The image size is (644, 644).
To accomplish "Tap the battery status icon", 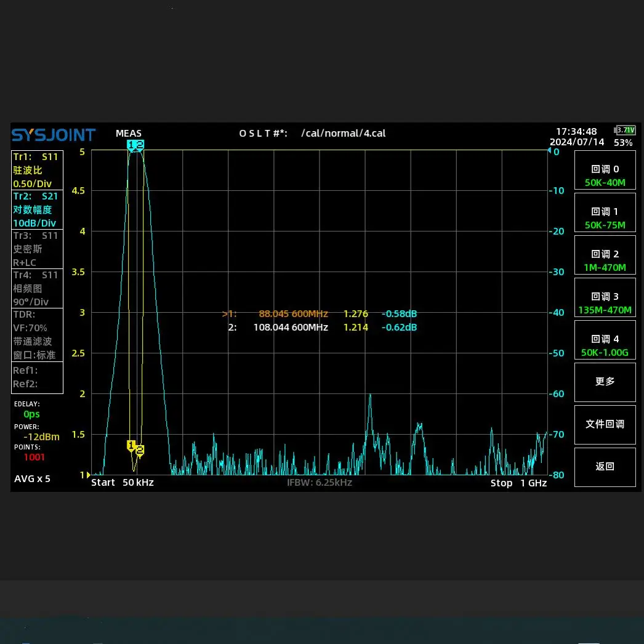I will pos(625,130).
